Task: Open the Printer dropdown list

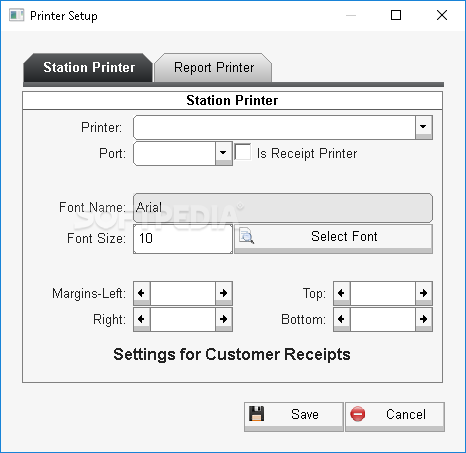Action: (x=424, y=127)
